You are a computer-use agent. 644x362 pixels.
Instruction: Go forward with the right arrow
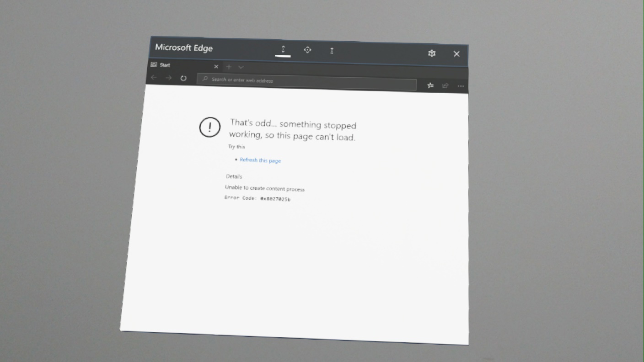tap(168, 78)
